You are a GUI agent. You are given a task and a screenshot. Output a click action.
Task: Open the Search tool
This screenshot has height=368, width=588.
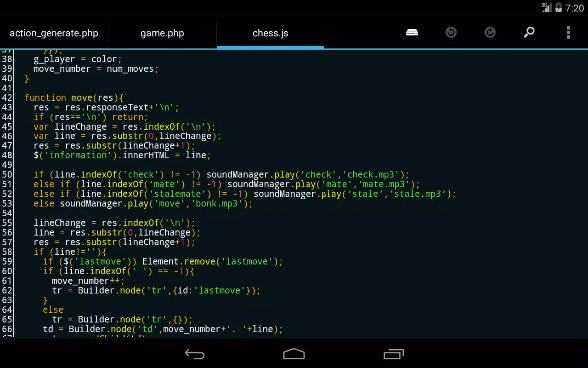(x=529, y=32)
